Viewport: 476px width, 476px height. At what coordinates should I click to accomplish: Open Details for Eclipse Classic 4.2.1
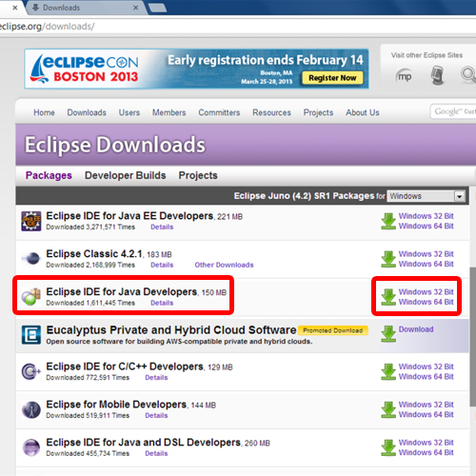click(162, 265)
